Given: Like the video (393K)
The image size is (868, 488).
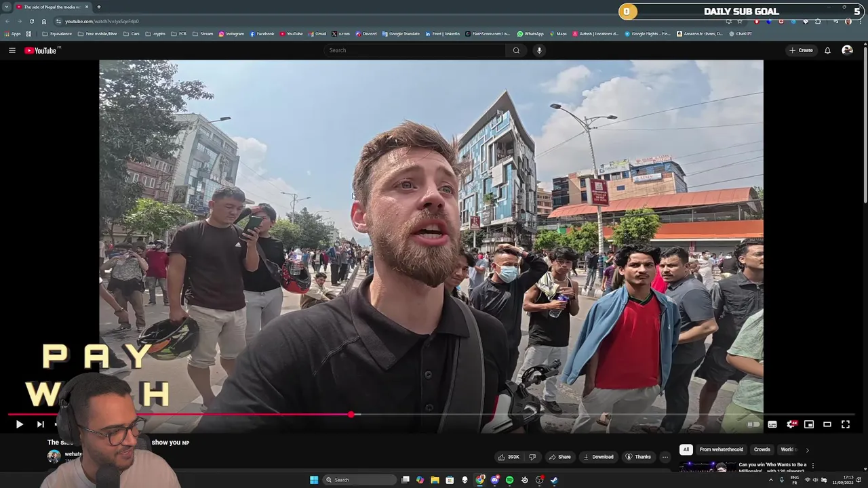Looking at the screenshot, I should point(509,457).
